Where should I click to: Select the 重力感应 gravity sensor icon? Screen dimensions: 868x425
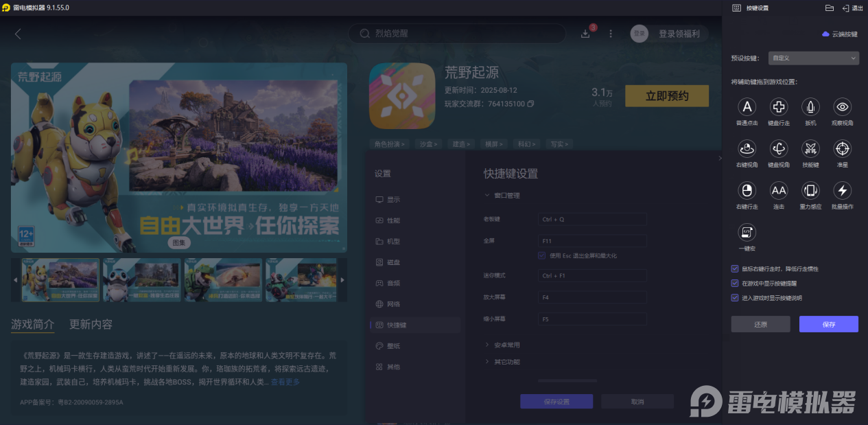coord(810,191)
